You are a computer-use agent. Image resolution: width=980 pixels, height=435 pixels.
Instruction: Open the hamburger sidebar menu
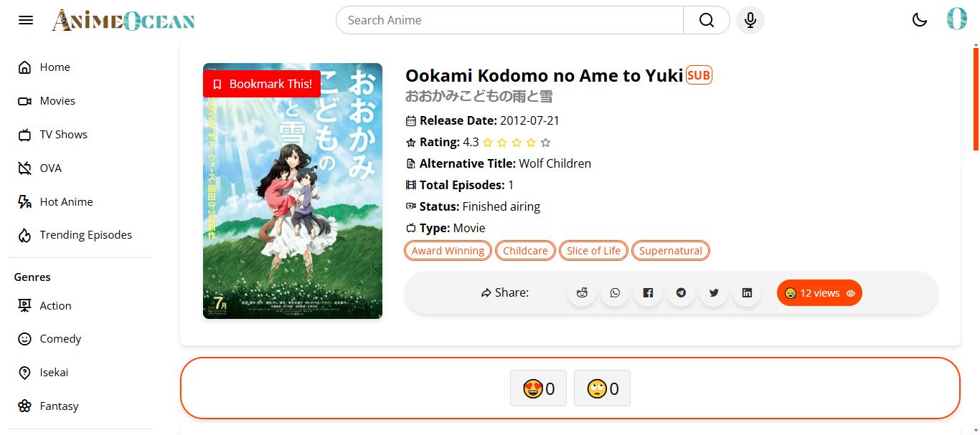[26, 20]
